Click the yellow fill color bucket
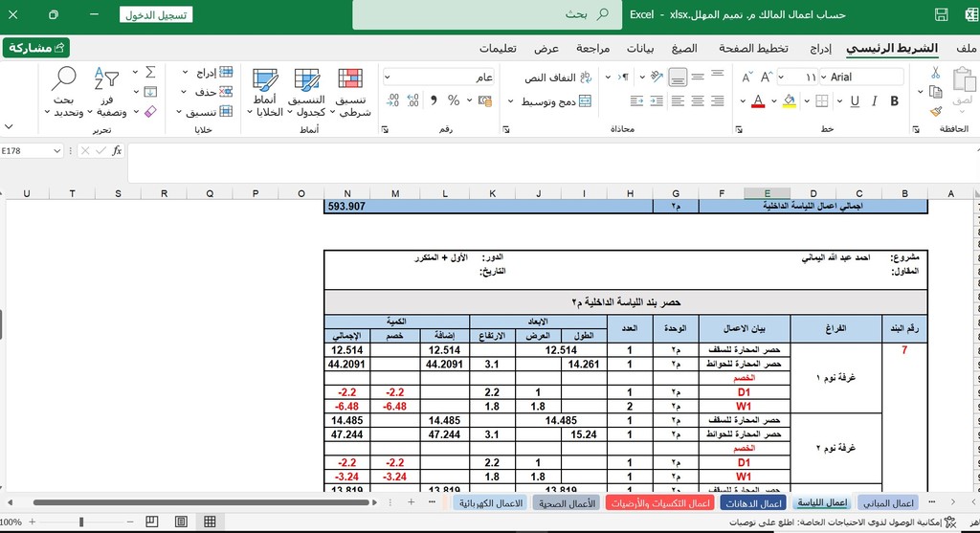This screenshot has width=980, height=533. coord(790,100)
